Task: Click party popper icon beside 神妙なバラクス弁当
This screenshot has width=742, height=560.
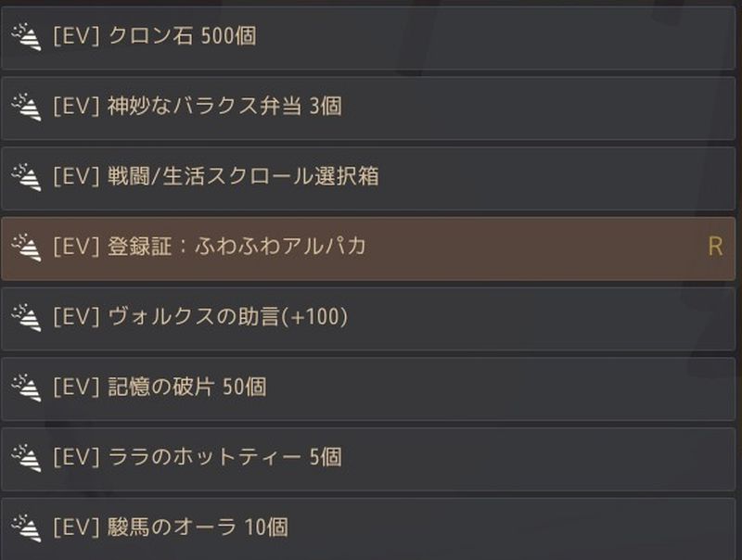Action: click(x=25, y=107)
